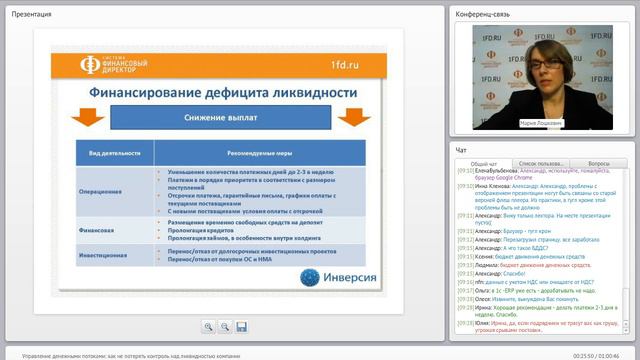This screenshot has height=360, width=640.
Task: Click Александр's message А что такое БДДС?
Action: (x=503, y=248)
